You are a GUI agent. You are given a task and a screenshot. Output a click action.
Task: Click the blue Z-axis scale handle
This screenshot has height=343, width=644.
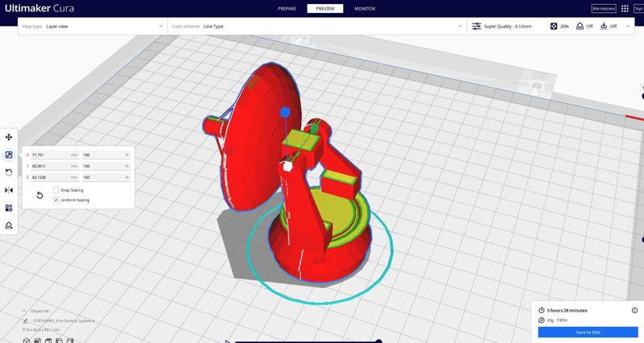tap(285, 112)
